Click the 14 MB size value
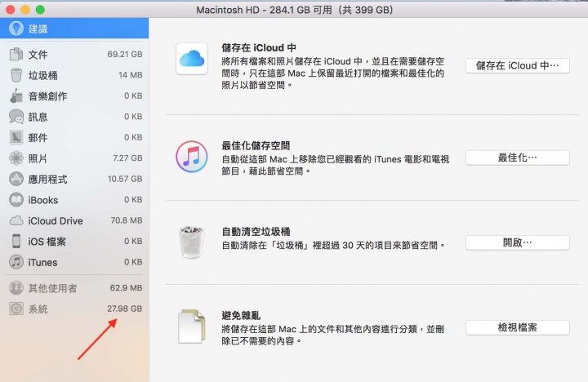Viewport: 588px width, 382px height. pyautogui.click(x=131, y=75)
